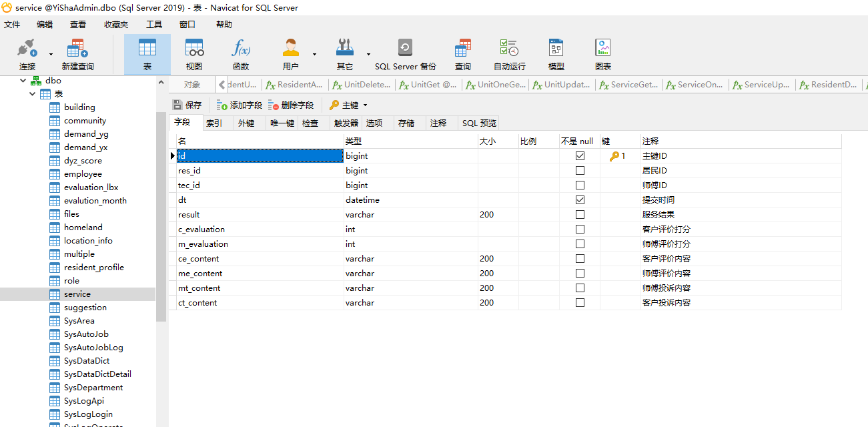Collapse the dbo schema tree node

[23, 81]
